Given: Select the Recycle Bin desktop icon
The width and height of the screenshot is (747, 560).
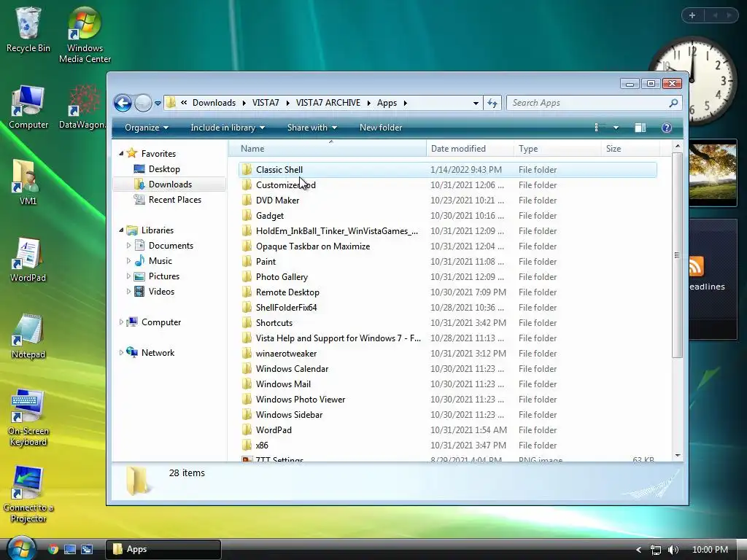Looking at the screenshot, I should 28,29.
